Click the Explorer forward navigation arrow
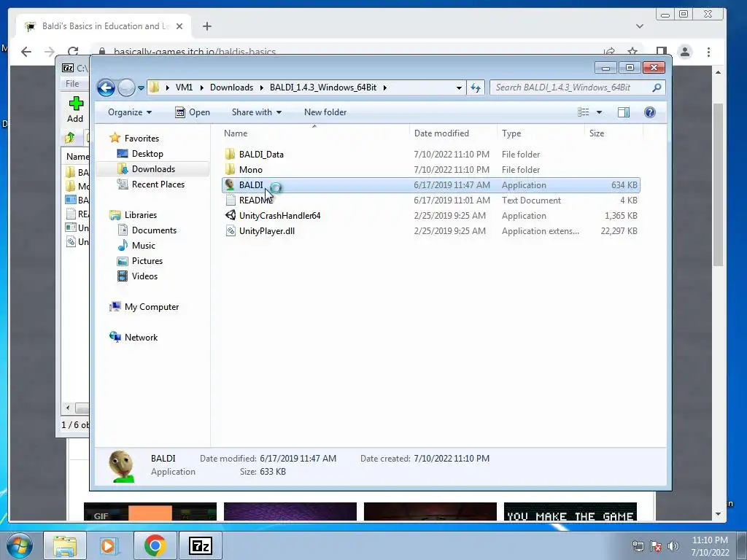 pos(126,87)
